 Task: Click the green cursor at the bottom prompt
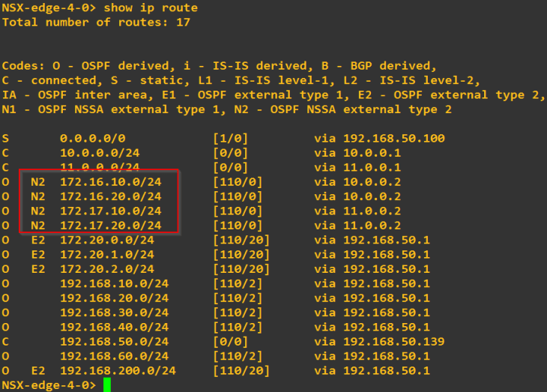(x=107, y=385)
